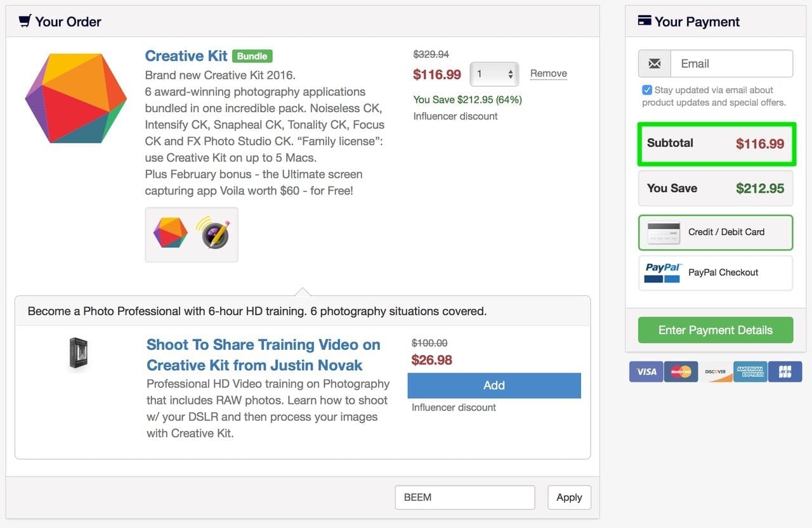Image resolution: width=812 pixels, height=528 pixels.
Task: Click the JCB card logo
Action: pos(785,371)
